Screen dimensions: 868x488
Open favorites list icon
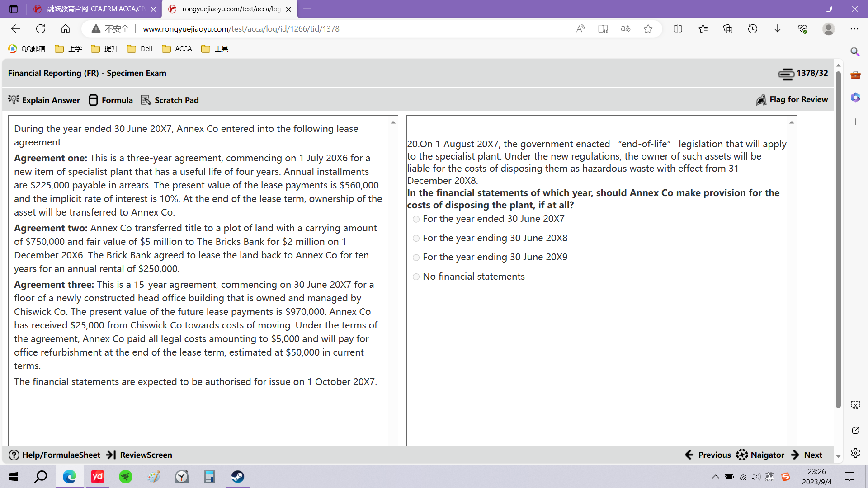coord(703,29)
